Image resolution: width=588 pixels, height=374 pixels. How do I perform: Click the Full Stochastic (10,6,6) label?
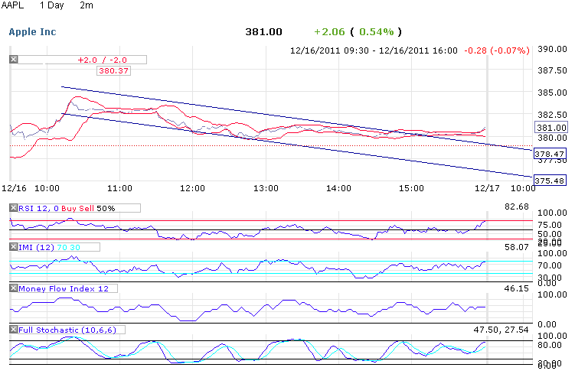[67, 330]
